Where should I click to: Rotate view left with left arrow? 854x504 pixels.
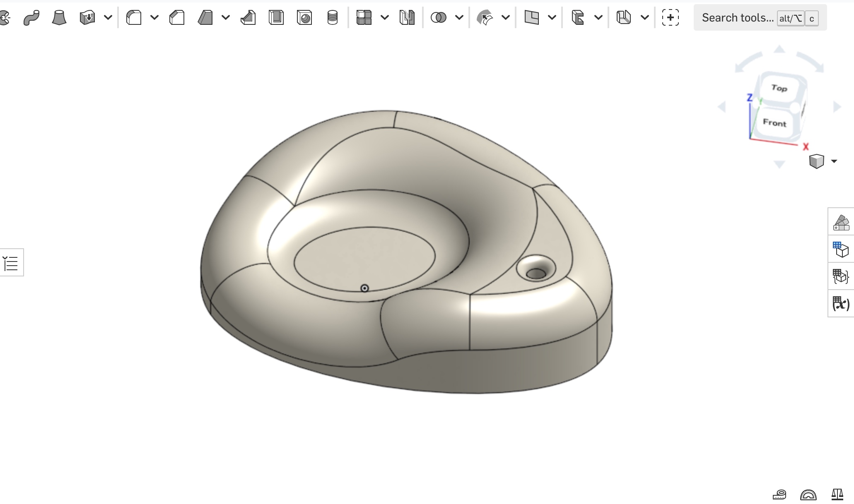tap(722, 107)
